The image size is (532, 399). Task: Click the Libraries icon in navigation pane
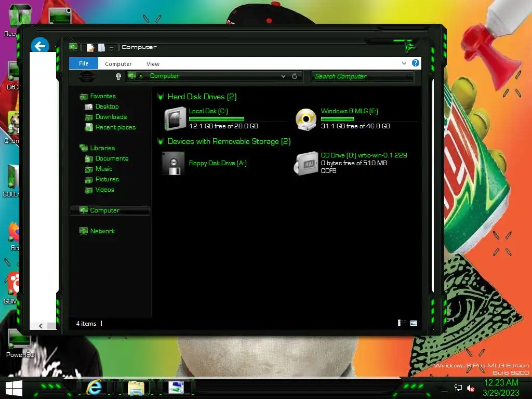pos(84,148)
